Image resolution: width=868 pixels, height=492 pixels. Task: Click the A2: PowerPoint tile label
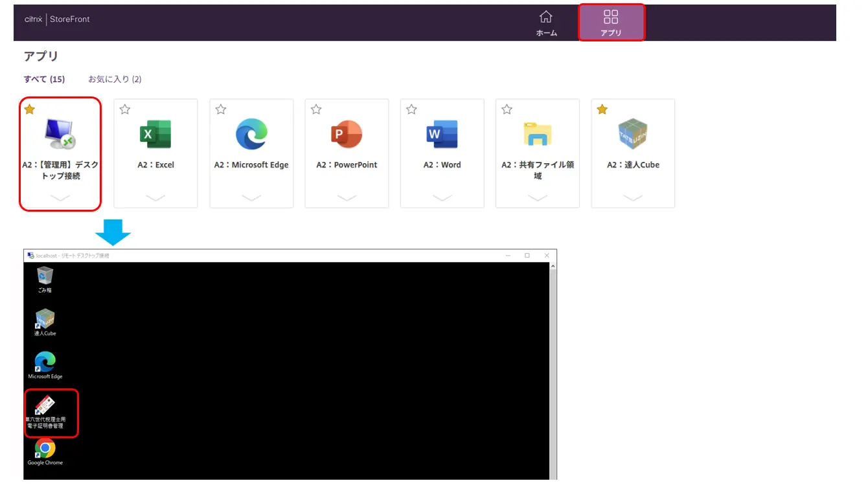tap(347, 165)
